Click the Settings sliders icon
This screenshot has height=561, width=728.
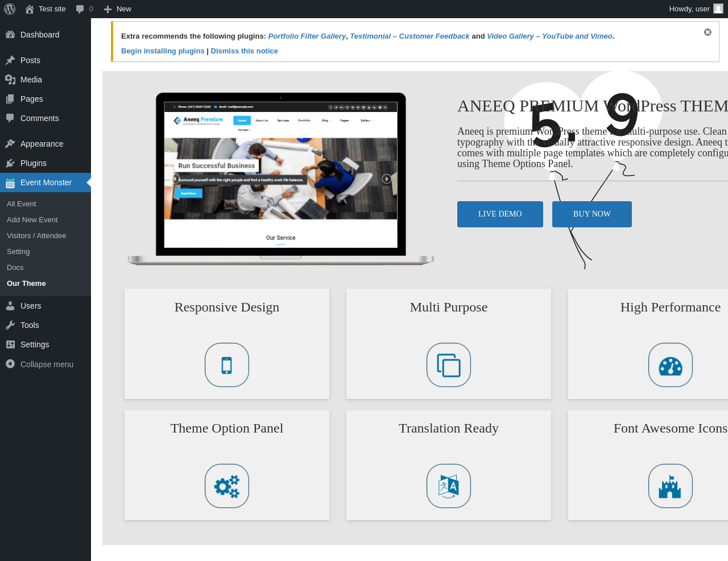[10, 344]
